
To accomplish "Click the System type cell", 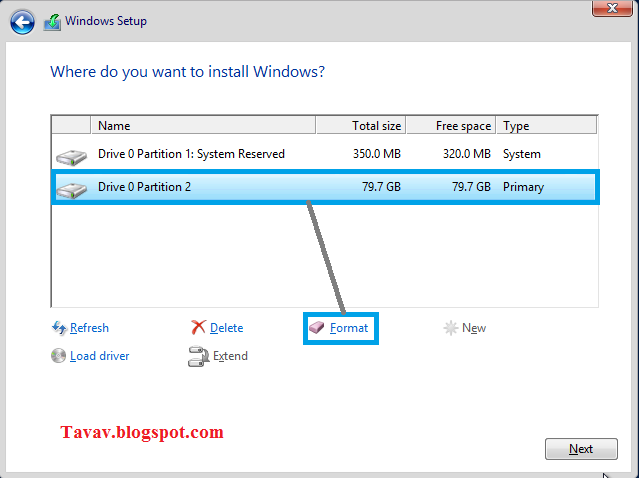I will tap(522, 154).
